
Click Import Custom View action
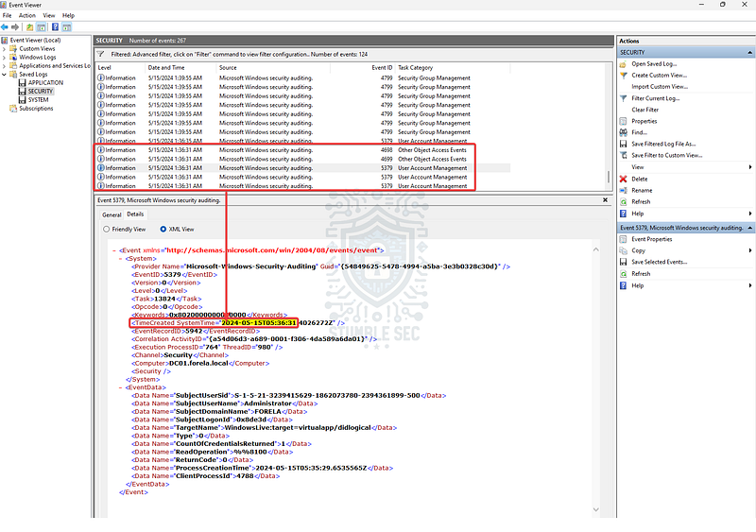click(660, 87)
